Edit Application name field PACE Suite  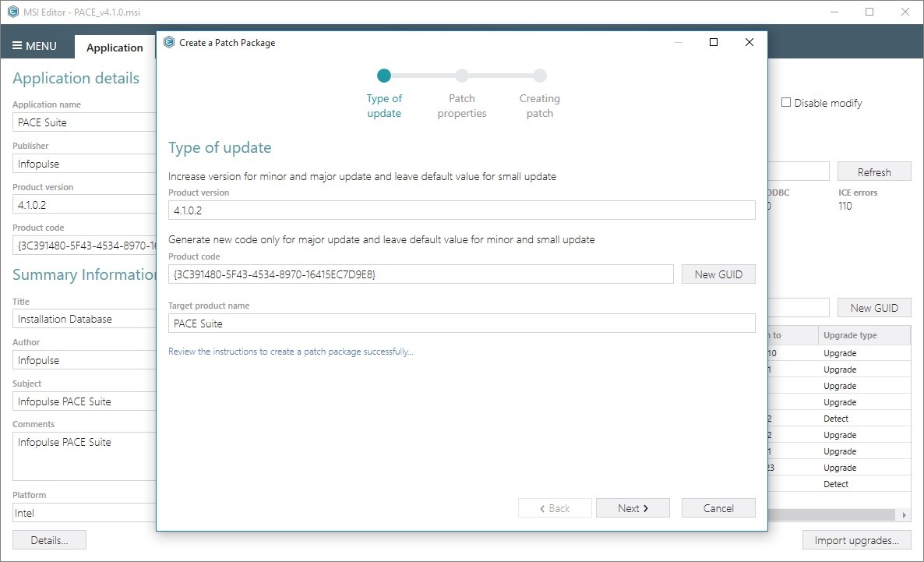84,122
